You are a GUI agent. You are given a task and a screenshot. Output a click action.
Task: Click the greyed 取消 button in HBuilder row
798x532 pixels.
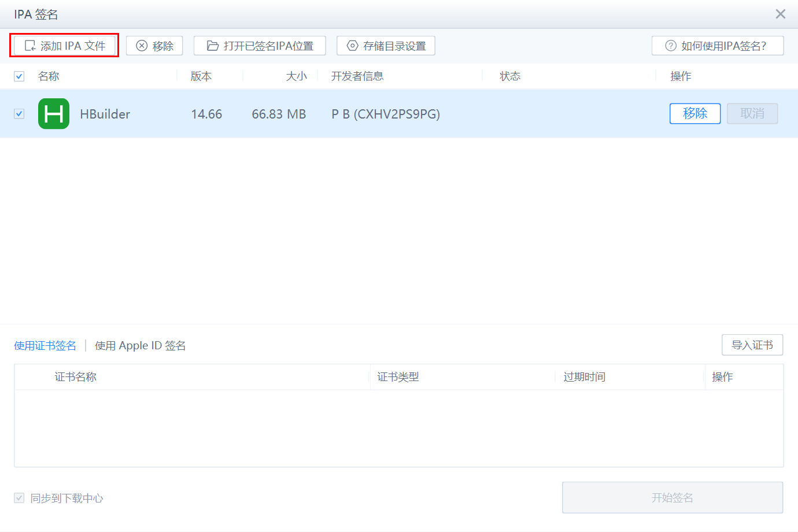(x=752, y=113)
